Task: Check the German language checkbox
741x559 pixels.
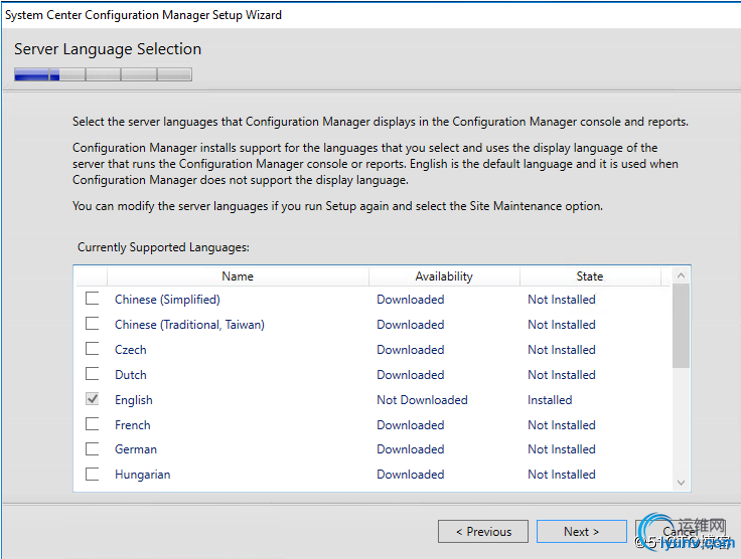Action: click(92, 448)
